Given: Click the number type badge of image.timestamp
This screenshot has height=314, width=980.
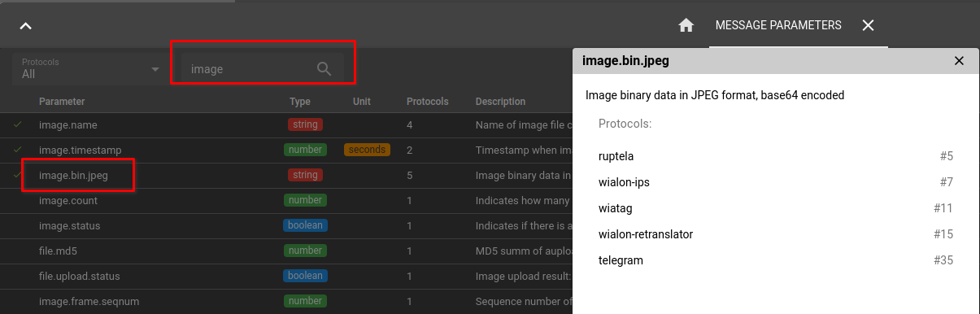Looking at the screenshot, I should pos(305,150).
